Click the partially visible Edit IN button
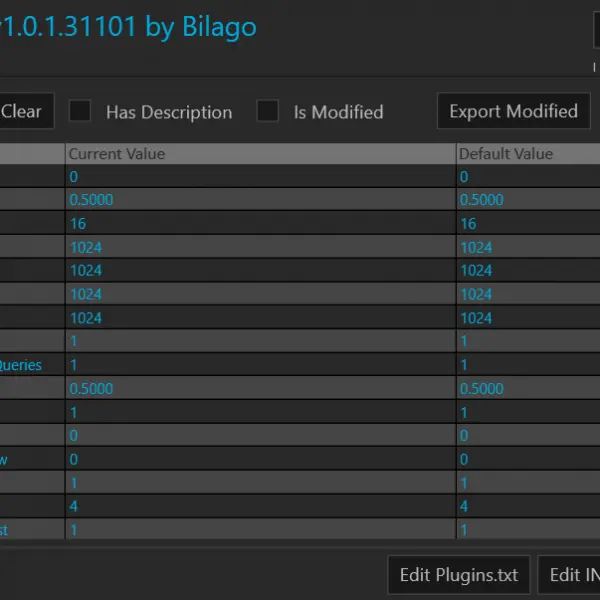The height and width of the screenshot is (600, 600). pos(569,575)
